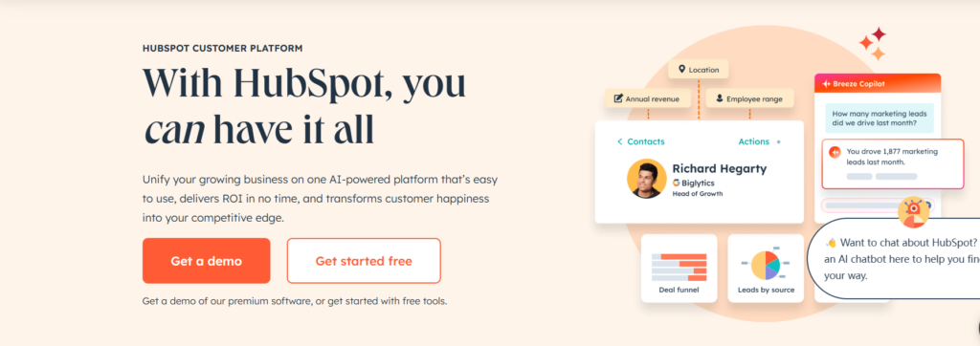Click the Get started free button
Screen dimensions: 980x346
[x=364, y=260]
